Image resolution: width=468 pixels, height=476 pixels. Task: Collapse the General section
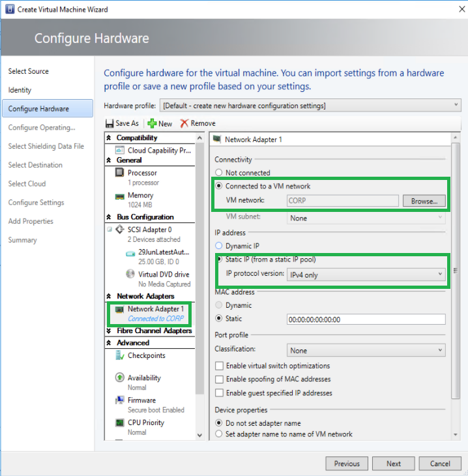pos(109,160)
